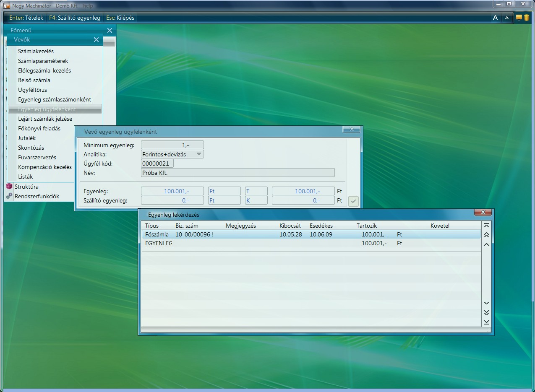This screenshot has height=392, width=535.
Task: Confirm with the checkmark button
Action: click(353, 201)
